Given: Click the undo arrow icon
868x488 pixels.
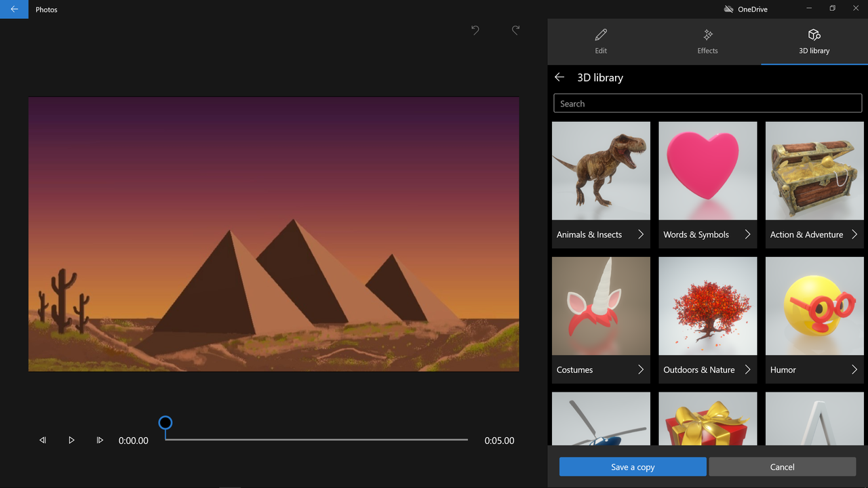Looking at the screenshot, I should point(475,30).
